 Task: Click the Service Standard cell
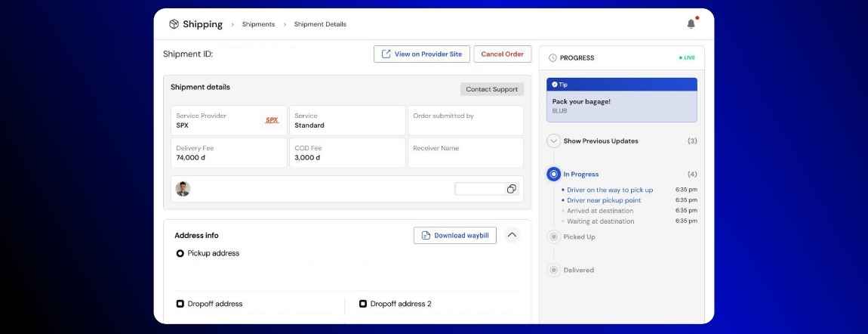tap(347, 120)
